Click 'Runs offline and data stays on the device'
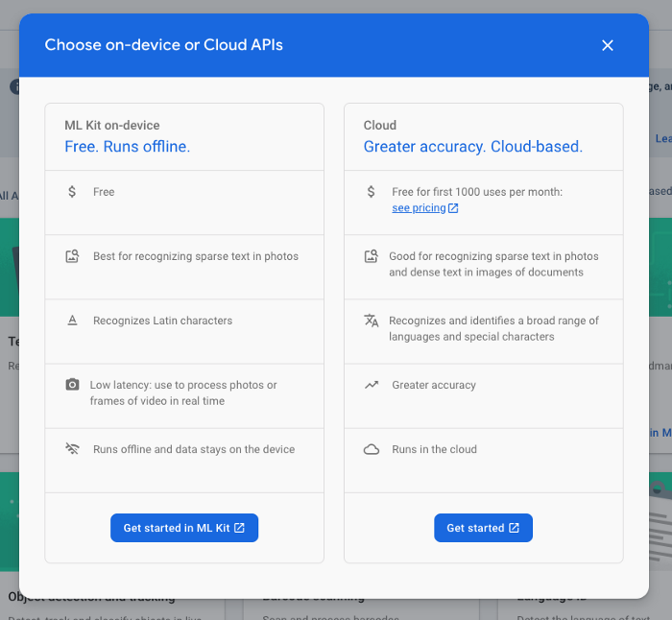 194,449
